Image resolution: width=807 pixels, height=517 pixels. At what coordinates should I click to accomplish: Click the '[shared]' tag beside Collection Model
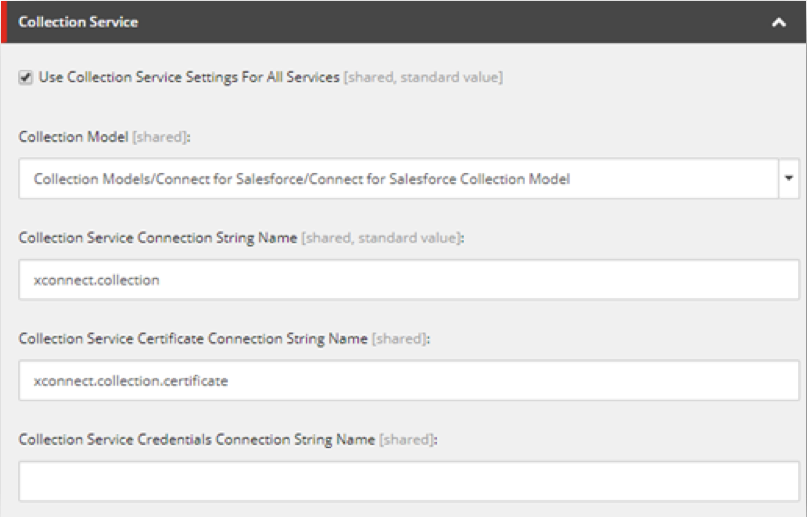[x=161, y=138]
